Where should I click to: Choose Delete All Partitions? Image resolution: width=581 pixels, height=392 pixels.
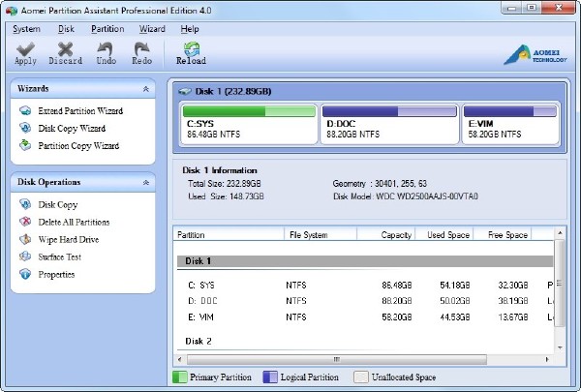(x=74, y=222)
